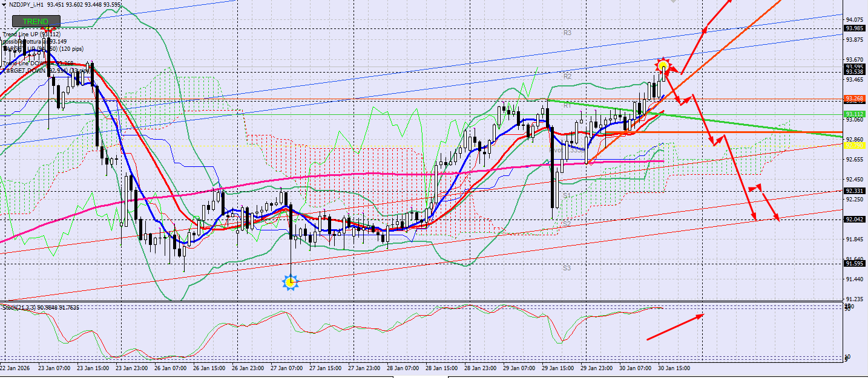Click the orange 93.268 price tag
868x378 pixels.
[x=854, y=99]
